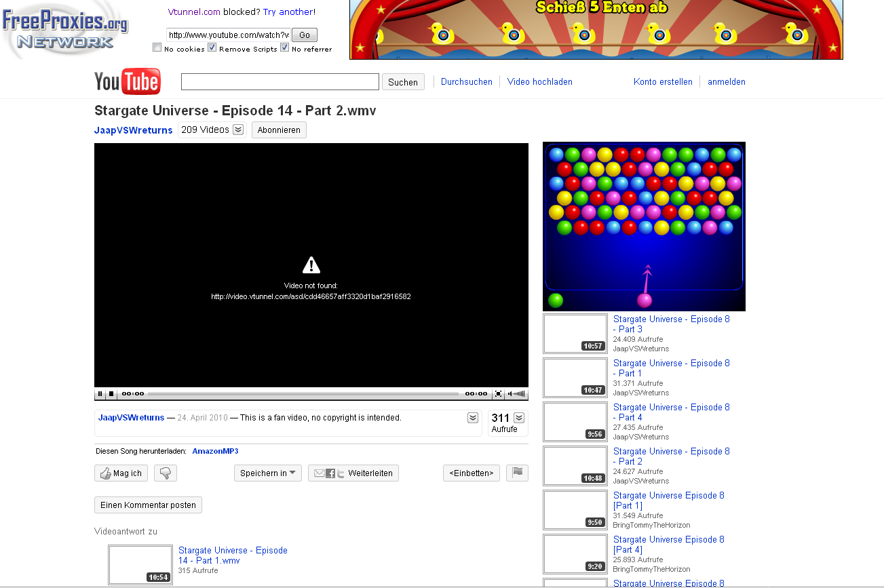The image size is (884, 588).
Task: Subscribe using the Abonnieren button
Action: (279, 130)
